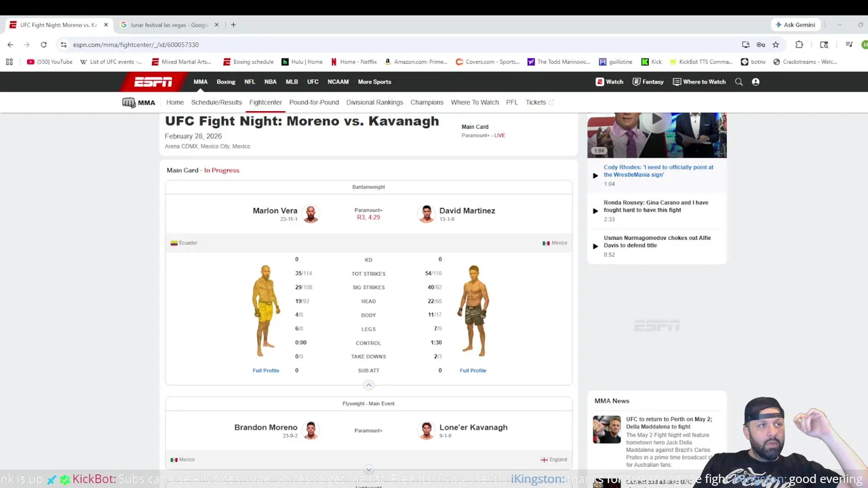Go to MMA Home tab
The image size is (868, 488).
pyautogui.click(x=175, y=102)
